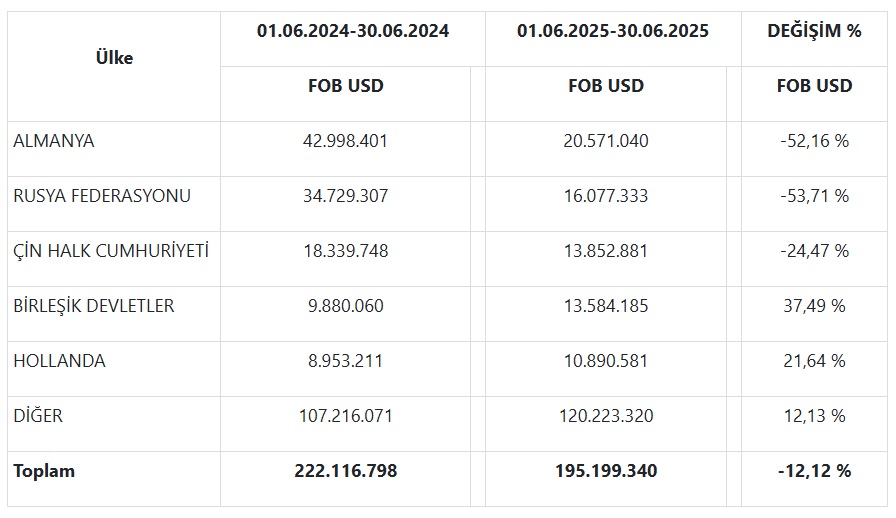Select the 01.06.2025-30.06.2025 period header
The width and height of the screenshot is (896, 518).
coord(613,31)
